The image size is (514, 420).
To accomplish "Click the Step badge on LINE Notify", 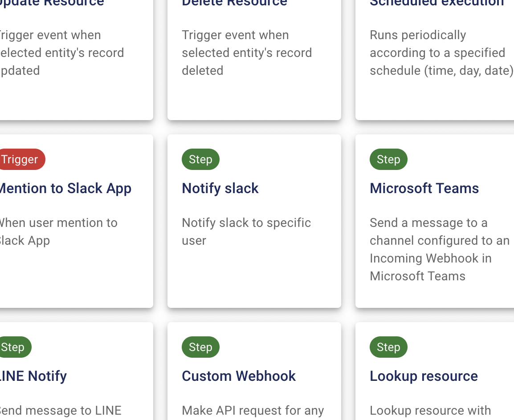I will click(16, 347).
